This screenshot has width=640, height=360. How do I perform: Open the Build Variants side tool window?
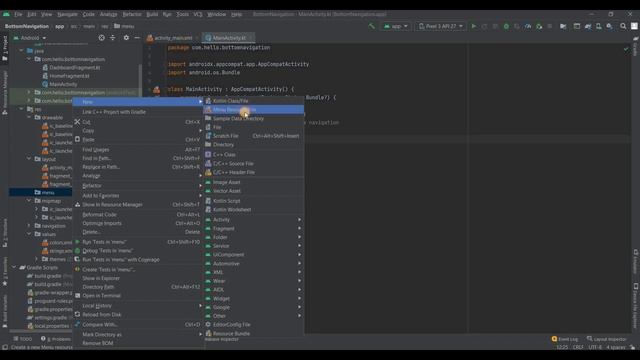[x=5, y=311]
